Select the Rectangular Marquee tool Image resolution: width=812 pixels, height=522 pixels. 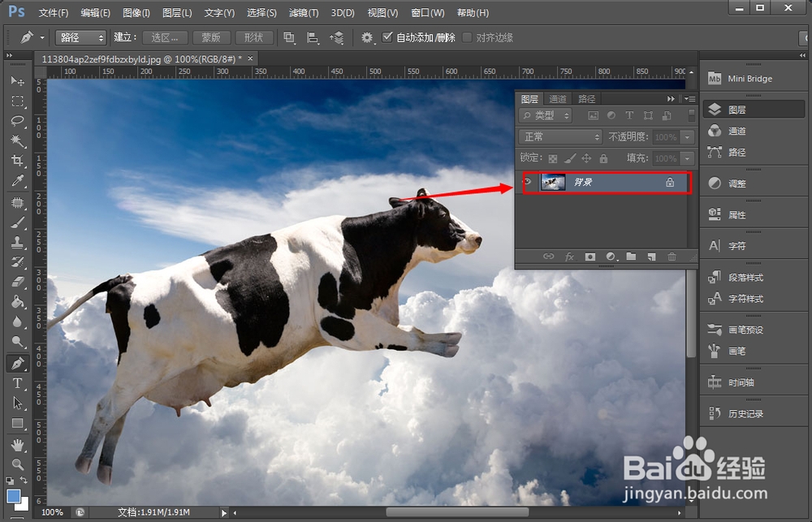pos(18,101)
